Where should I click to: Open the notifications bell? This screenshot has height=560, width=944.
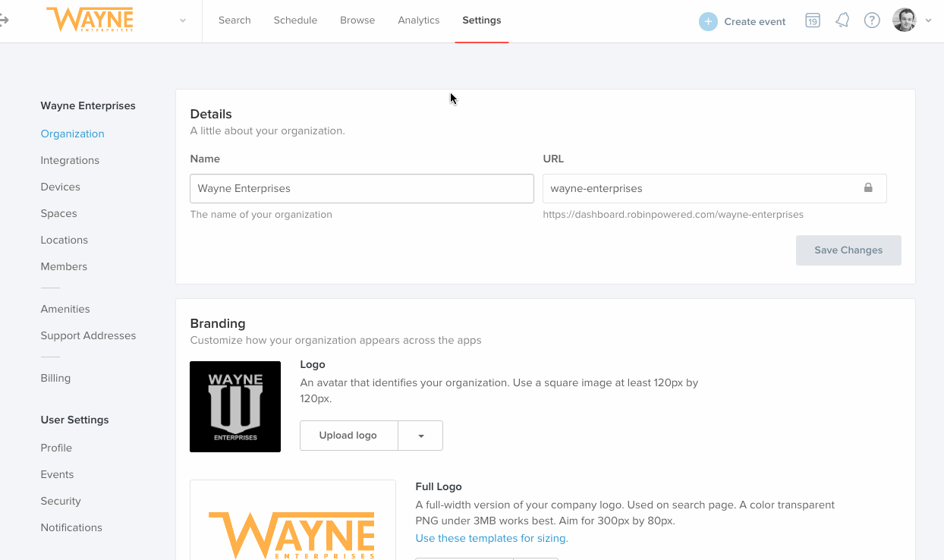[842, 20]
